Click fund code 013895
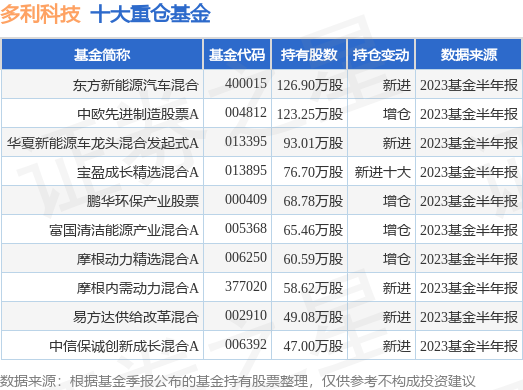 coord(246,170)
